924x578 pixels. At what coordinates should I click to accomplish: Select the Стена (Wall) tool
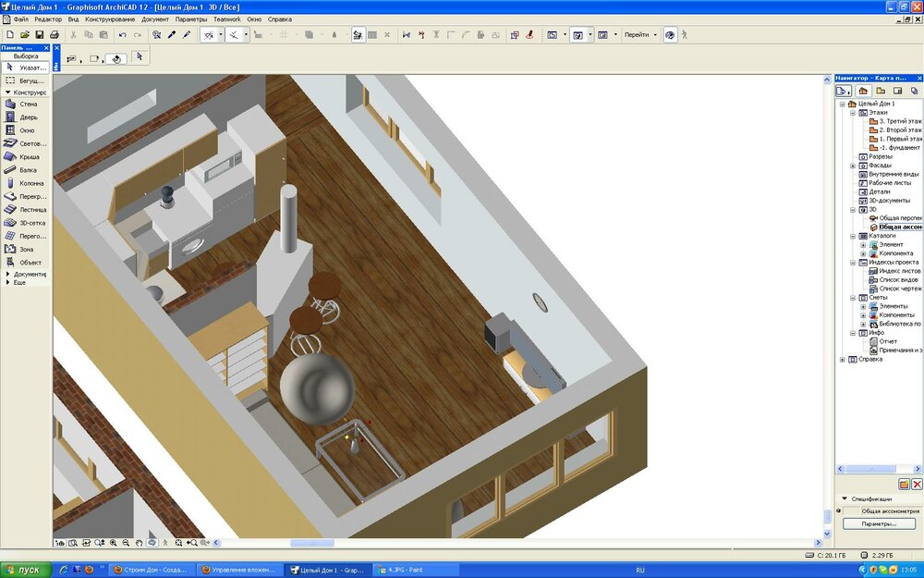pos(26,105)
